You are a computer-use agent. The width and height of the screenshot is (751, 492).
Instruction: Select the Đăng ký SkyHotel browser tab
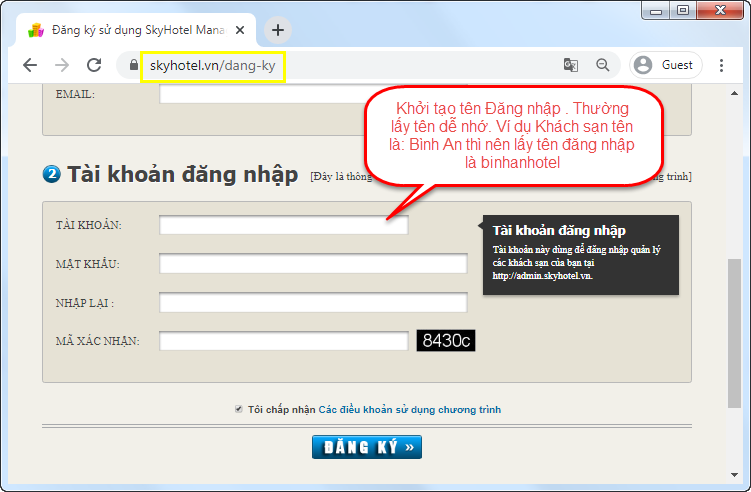coord(130,30)
